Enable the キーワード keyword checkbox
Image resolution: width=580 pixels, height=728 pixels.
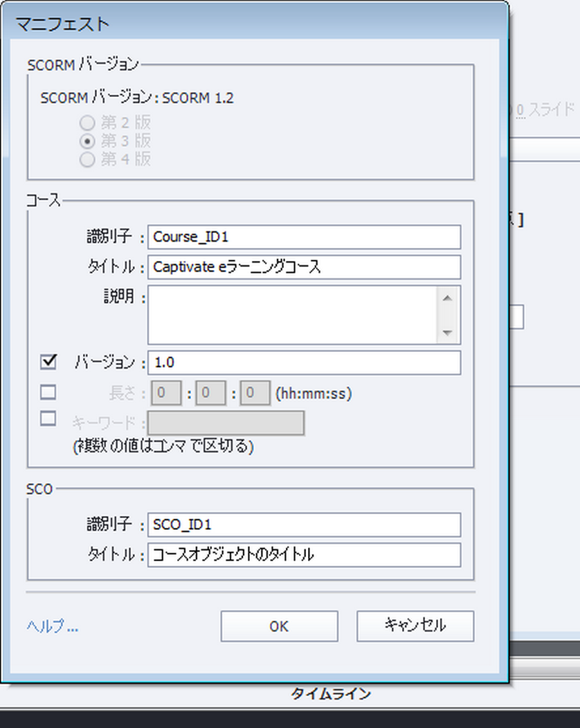(48, 418)
